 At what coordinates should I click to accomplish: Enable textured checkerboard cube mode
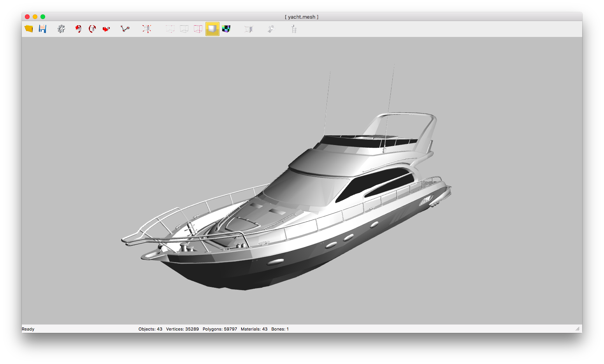tap(226, 29)
